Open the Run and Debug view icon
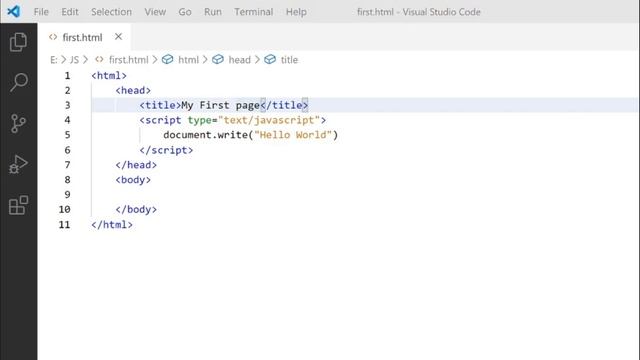This screenshot has width=640, height=360. pos(18,164)
